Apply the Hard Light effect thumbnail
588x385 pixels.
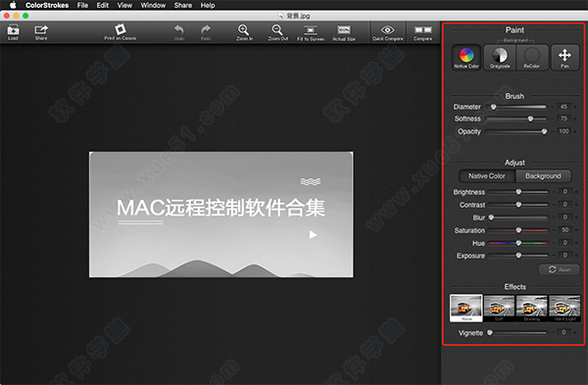click(x=564, y=308)
